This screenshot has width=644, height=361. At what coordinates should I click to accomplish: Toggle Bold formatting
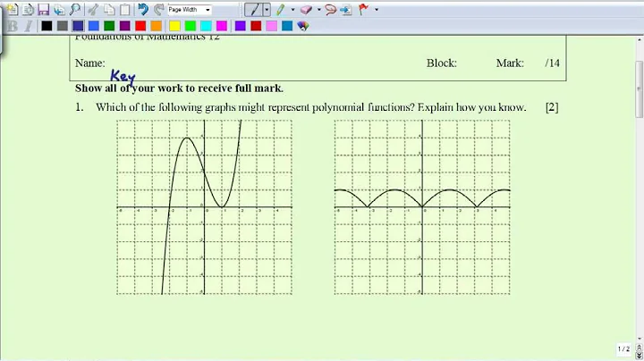[x=13, y=26]
